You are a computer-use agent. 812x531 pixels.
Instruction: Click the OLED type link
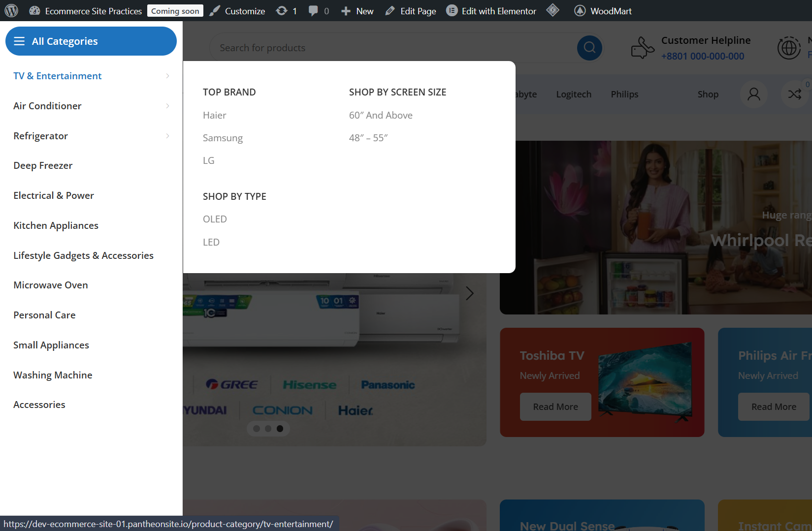click(x=215, y=219)
